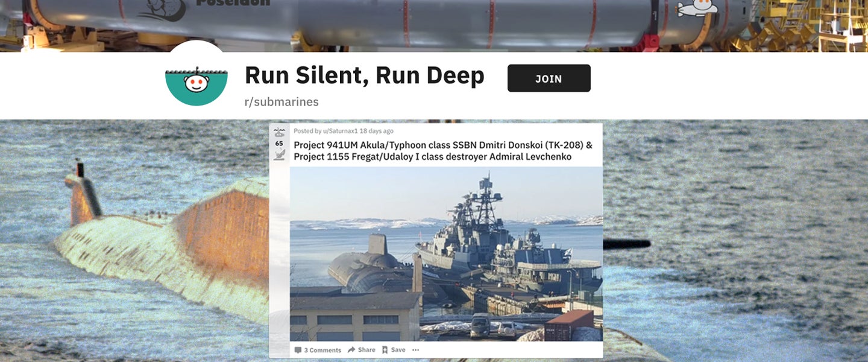Viewport: 868px width, 362px height.
Task: Click the Snoo submarine icon in banner
Action: point(697,8)
